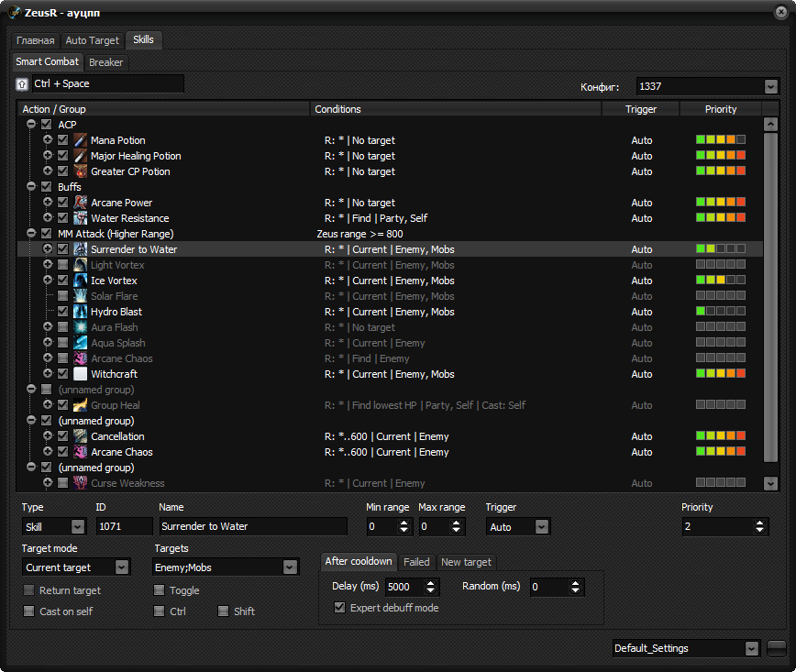
Task: Click the Mana Potion skill icon
Action: (80, 140)
